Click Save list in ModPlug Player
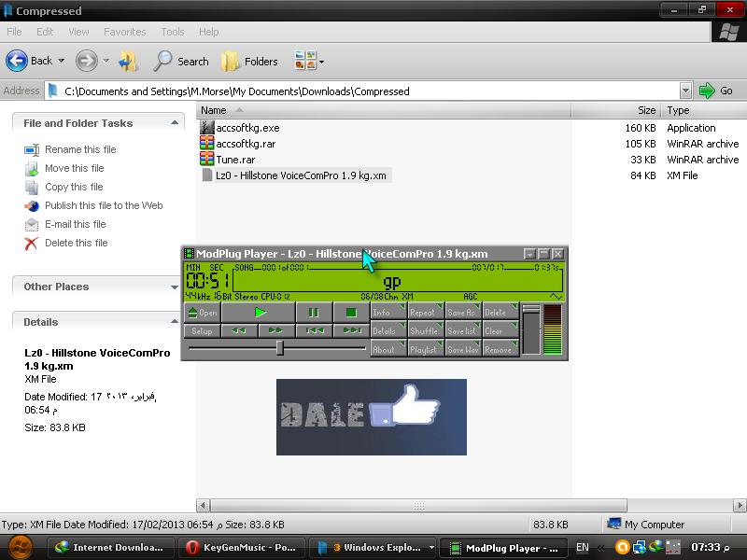The height and width of the screenshot is (560, 747). coord(463,330)
